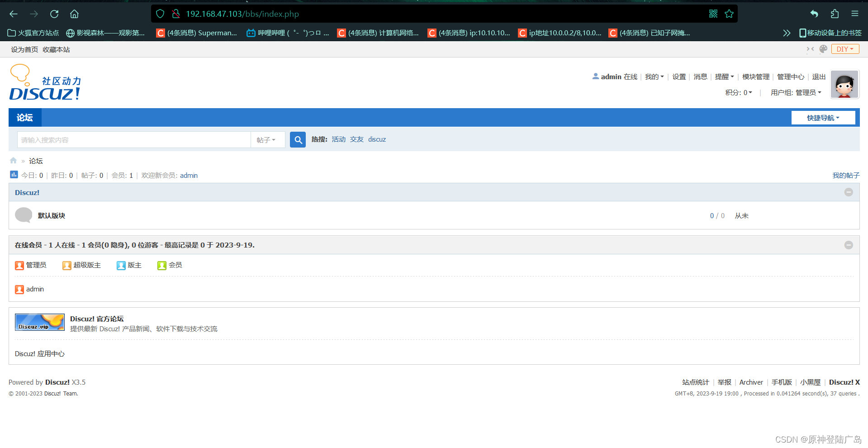Click the blue search magnifier button

click(298, 140)
